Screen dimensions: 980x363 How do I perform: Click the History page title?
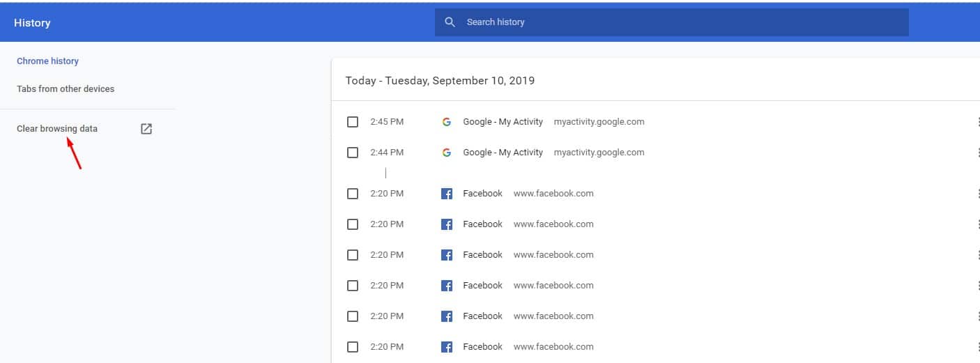pyautogui.click(x=32, y=23)
